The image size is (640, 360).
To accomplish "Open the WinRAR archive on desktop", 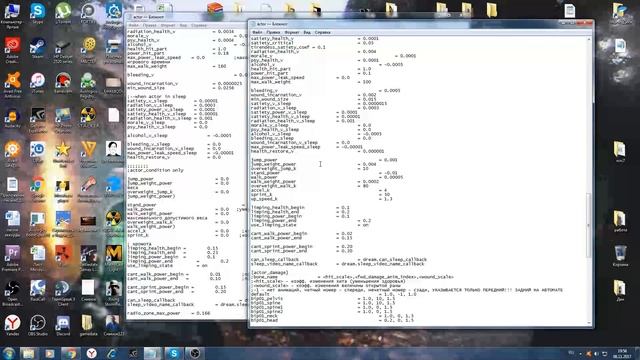I will [x=215, y=9].
